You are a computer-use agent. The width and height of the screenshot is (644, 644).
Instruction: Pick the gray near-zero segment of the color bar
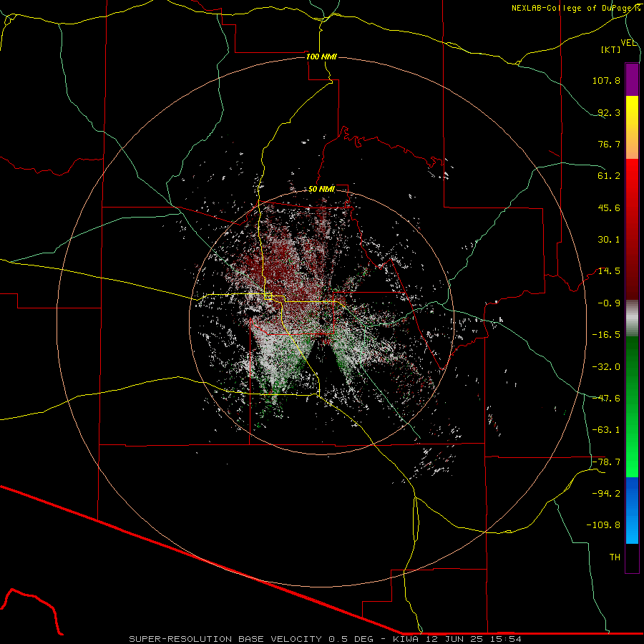(632, 318)
